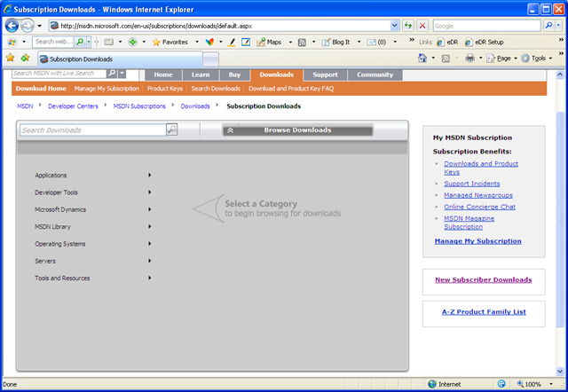568x392 pixels.
Task: Click the Managed Newsgroups link
Action: click(x=478, y=195)
